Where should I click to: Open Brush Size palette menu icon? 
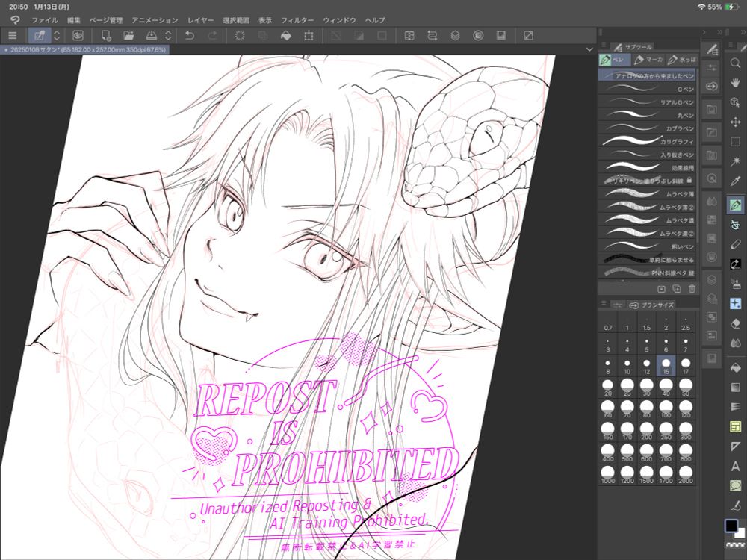tap(604, 304)
